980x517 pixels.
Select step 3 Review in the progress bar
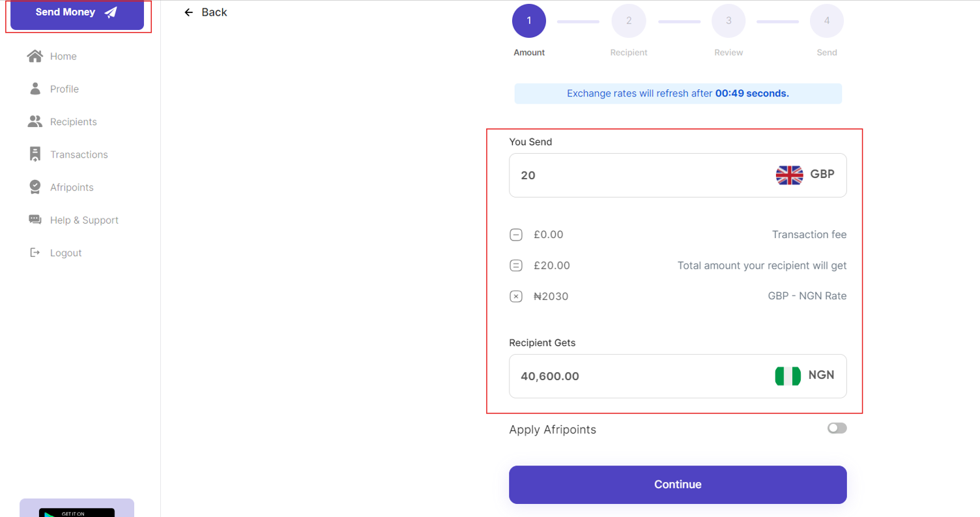coord(728,20)
